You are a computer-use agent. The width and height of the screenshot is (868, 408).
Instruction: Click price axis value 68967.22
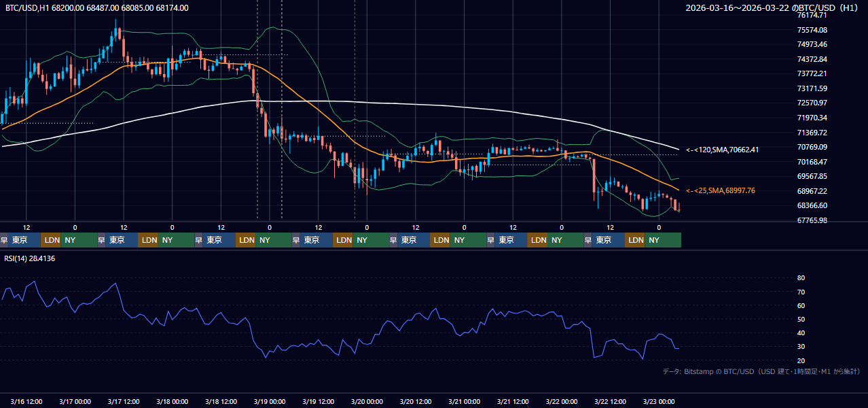pos(812,191)
